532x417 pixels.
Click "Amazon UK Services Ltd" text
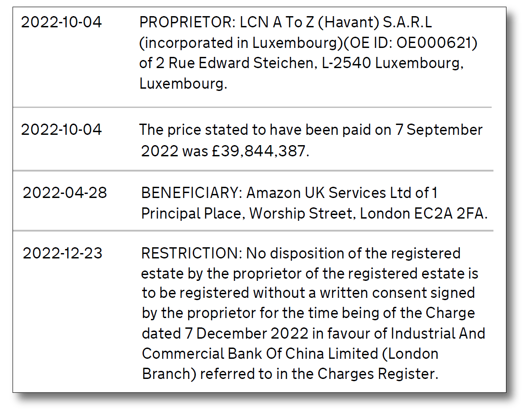[x=329, y=193]
